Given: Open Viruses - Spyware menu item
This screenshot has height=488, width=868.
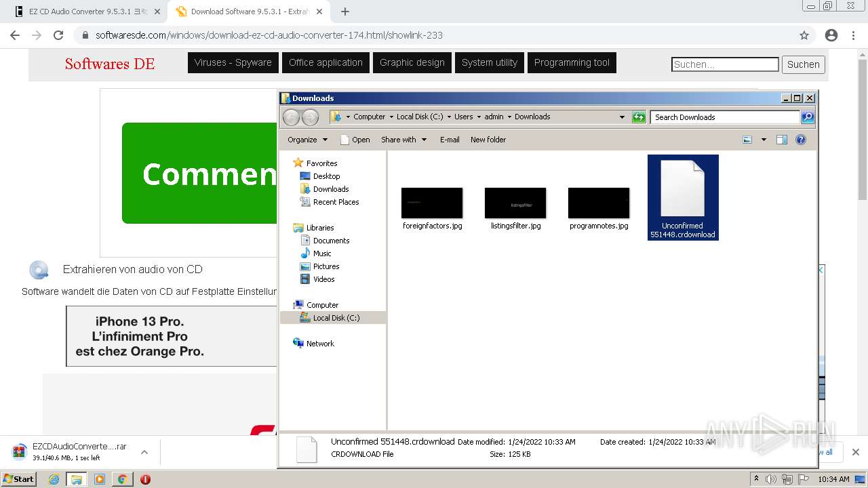Looking at the screenshot, I should [233, 62].
